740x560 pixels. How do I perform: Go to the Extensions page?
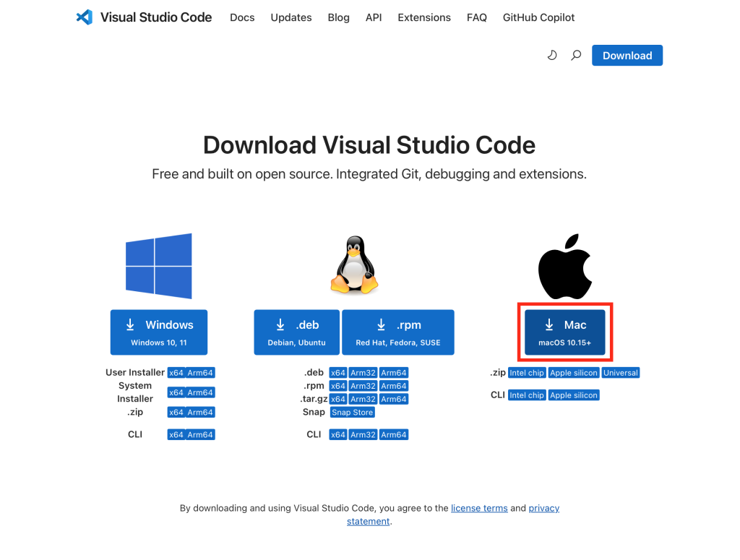tap(424, 17)
